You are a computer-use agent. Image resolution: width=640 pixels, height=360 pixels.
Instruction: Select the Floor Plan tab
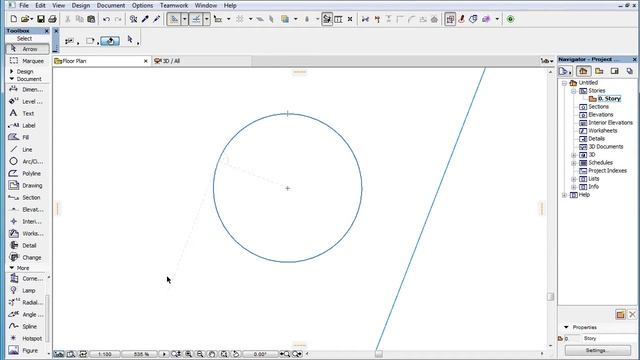[101, 61]
